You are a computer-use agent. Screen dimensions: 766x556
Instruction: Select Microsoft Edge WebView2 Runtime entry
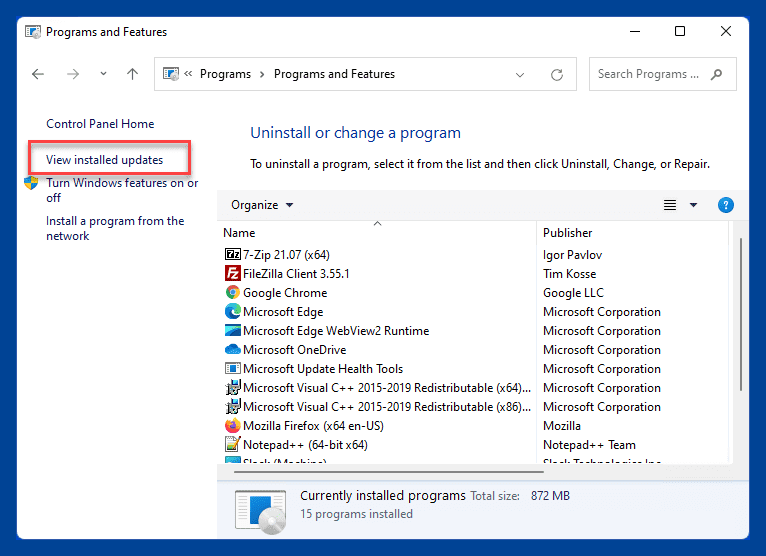tap(336, 331)
